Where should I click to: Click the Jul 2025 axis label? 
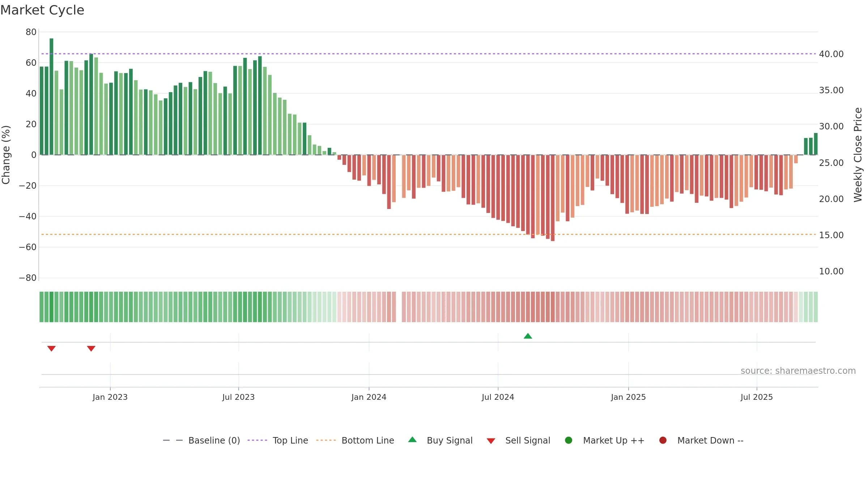(757, 397)
